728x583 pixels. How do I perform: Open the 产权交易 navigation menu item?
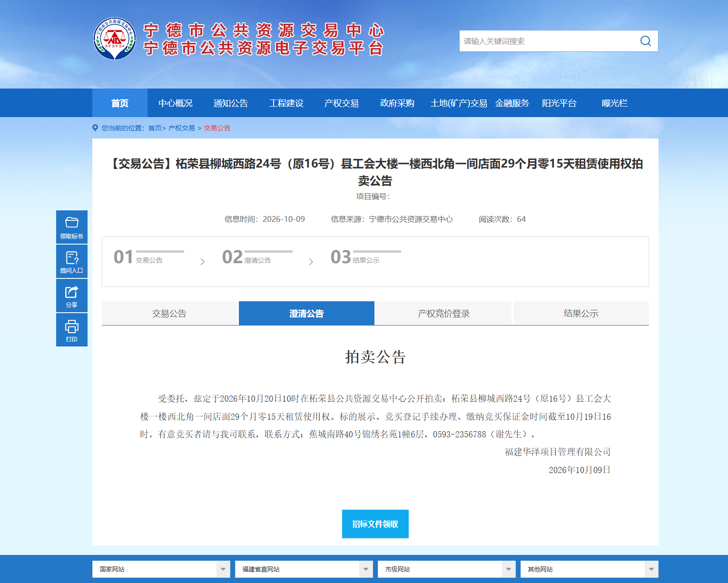click(342, 103)
